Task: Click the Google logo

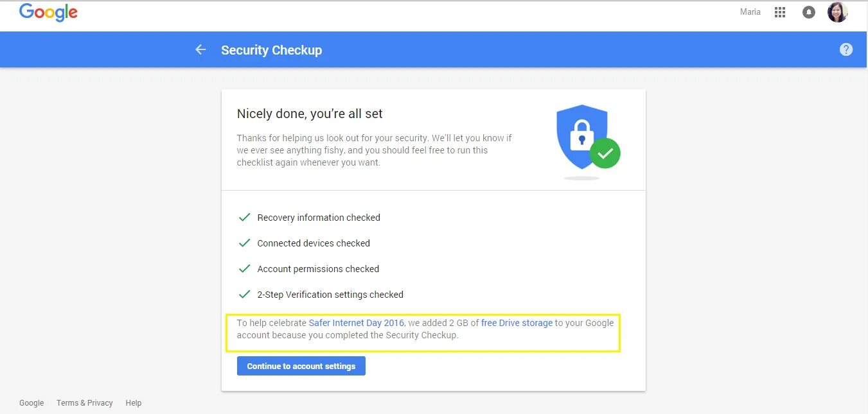Action: click(x=48, y=13)
